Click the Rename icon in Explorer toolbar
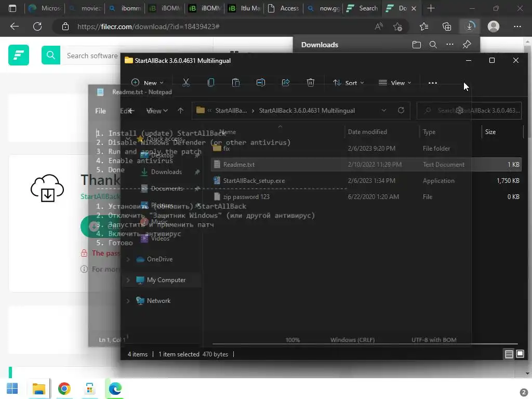 (261, 83)
